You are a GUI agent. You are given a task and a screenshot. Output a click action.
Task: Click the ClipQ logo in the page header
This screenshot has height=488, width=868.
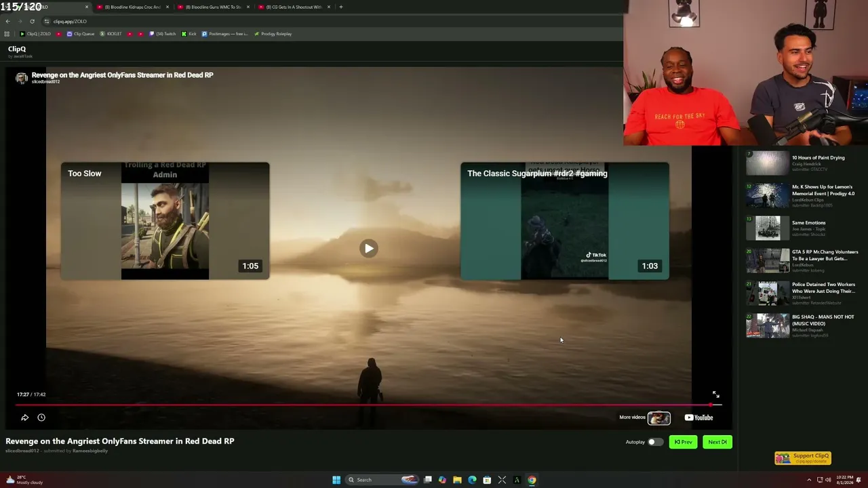pos(17,49)
